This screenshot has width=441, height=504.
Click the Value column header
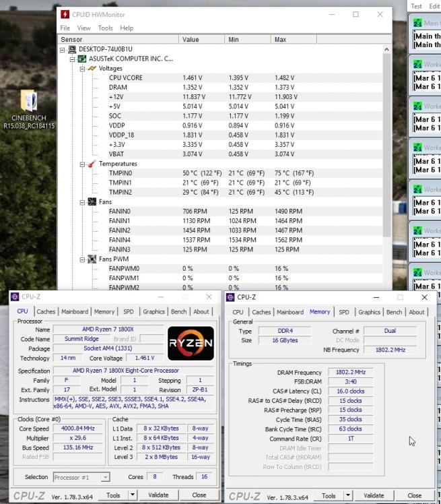pyautogui.click(x=202, y=39)
